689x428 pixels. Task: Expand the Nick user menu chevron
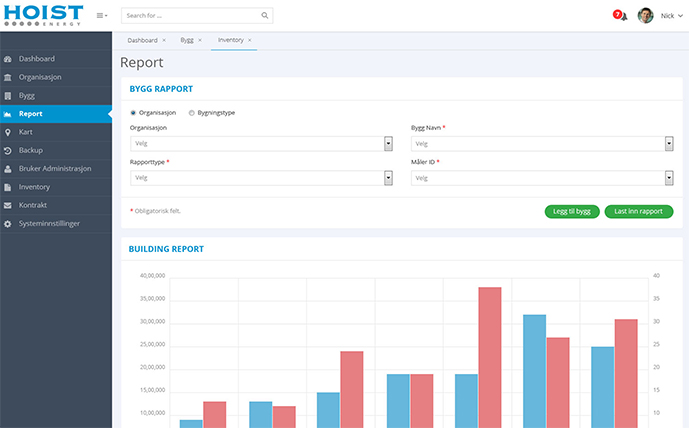pyautogui.click(x=680, y=16)
